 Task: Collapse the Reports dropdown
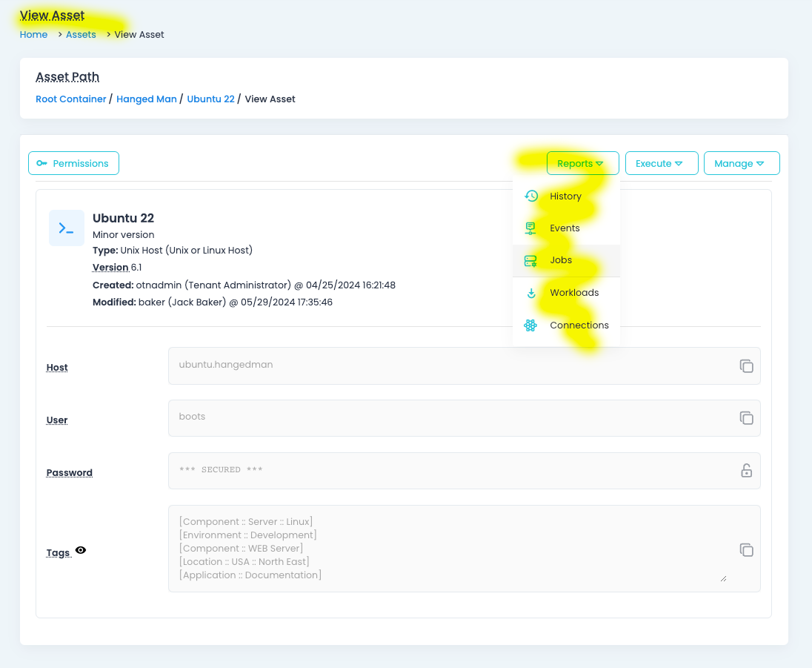coord(582,163)
